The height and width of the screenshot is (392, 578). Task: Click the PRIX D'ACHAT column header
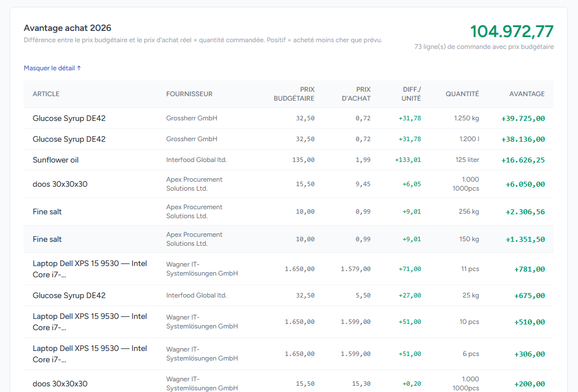[356, 94]
